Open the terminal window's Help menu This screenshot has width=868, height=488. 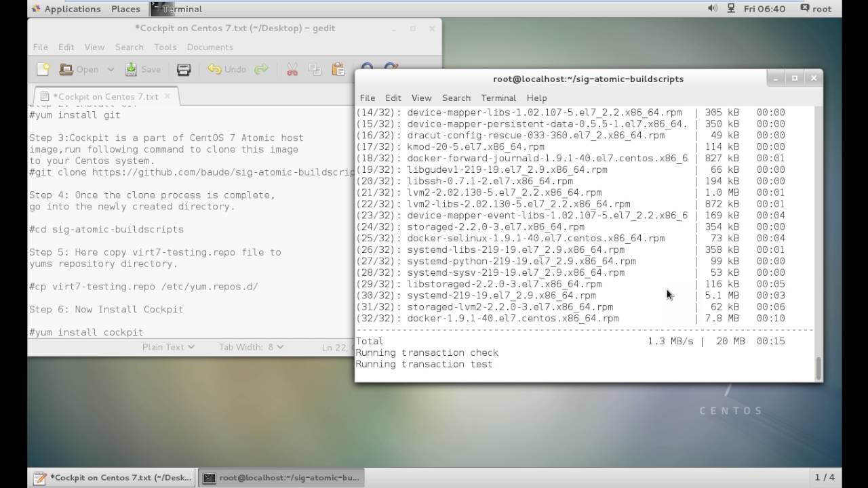point(536,98)
